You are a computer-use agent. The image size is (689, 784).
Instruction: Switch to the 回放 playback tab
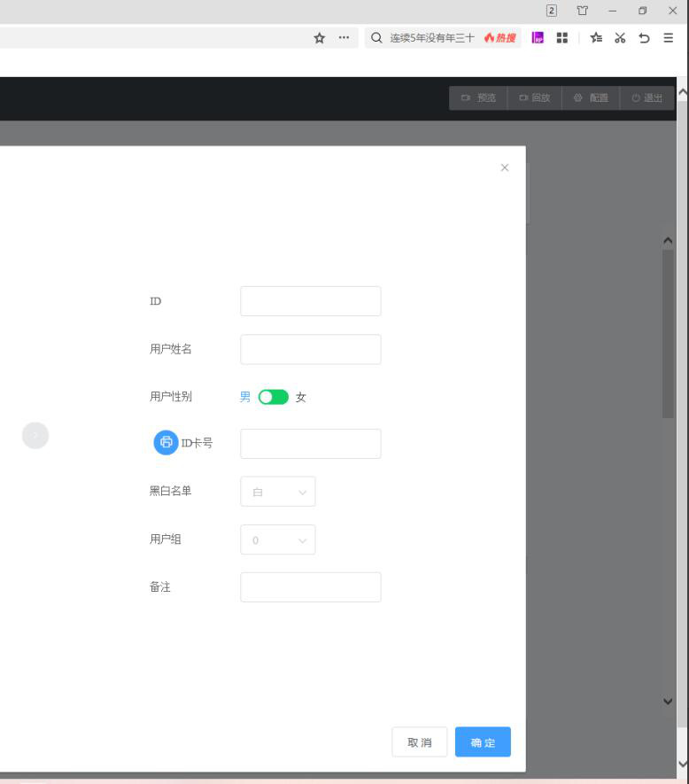click(x=535, y=98)
